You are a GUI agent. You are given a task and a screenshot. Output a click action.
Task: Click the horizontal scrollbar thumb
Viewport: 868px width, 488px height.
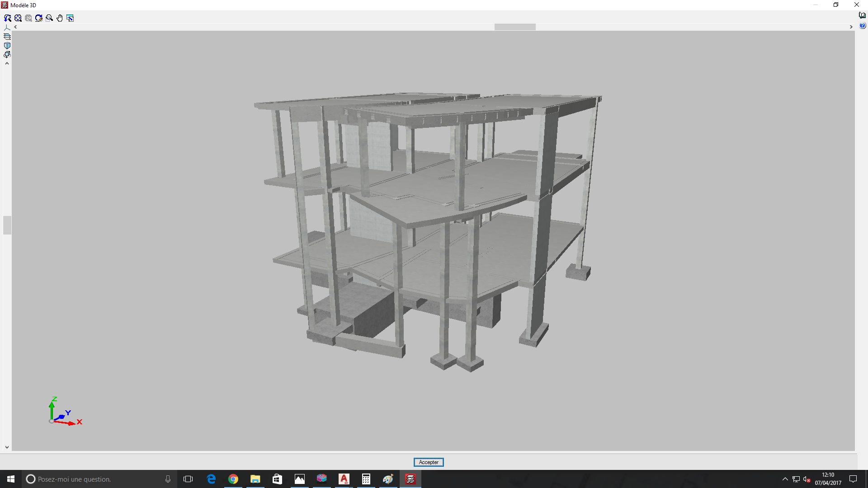pyautogui.click(x=515, y=27)
